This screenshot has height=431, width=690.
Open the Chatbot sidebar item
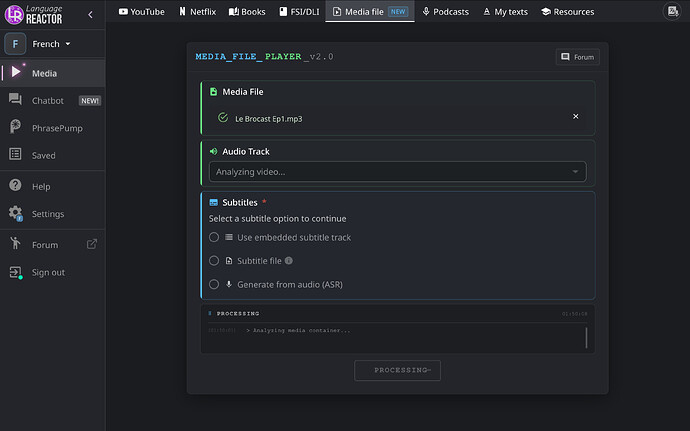click(48, 100)
